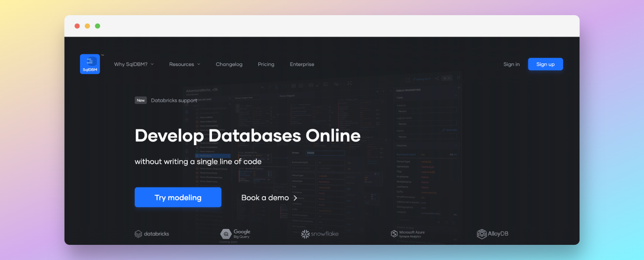The width and height of the screenshot is (644, 260).
Task: Follow the Book a demo link
Action: (269, 198)
